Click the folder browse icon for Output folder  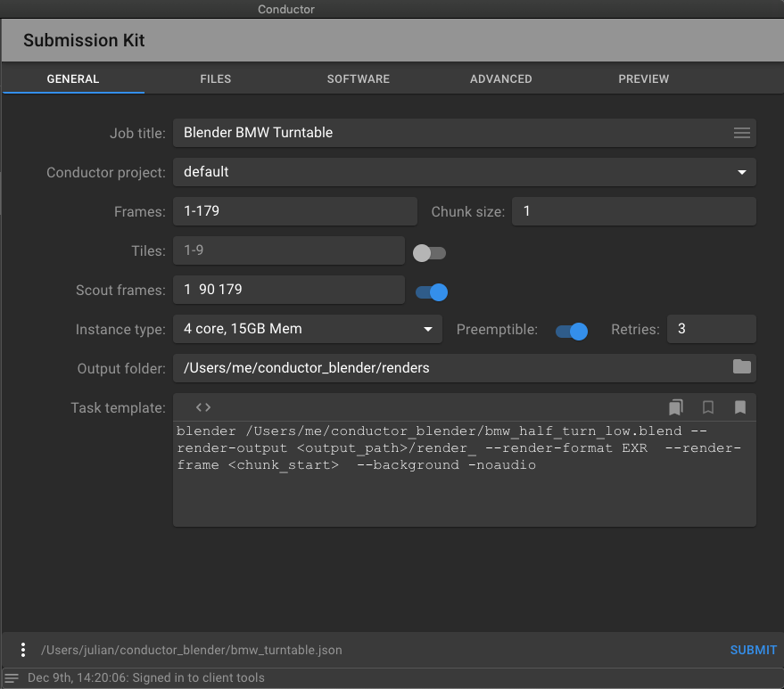point(741,367)
